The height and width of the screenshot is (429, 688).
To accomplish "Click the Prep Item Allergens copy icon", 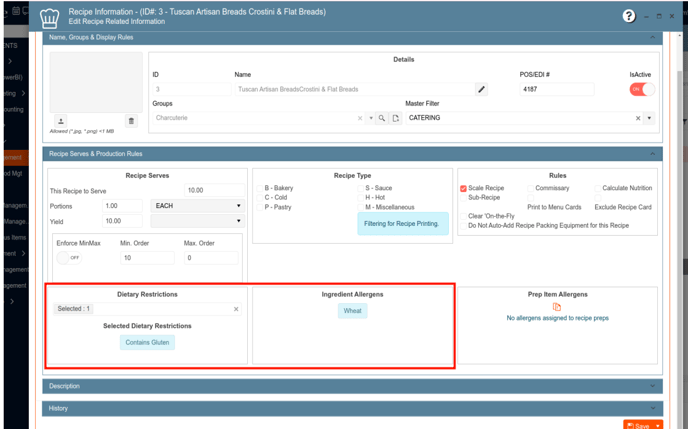I will click(557, 307).
